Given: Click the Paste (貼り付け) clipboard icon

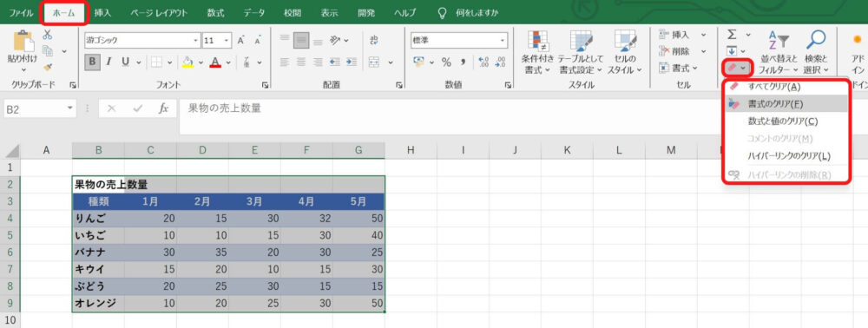Looking at the screenshot, I should point(23,42).
